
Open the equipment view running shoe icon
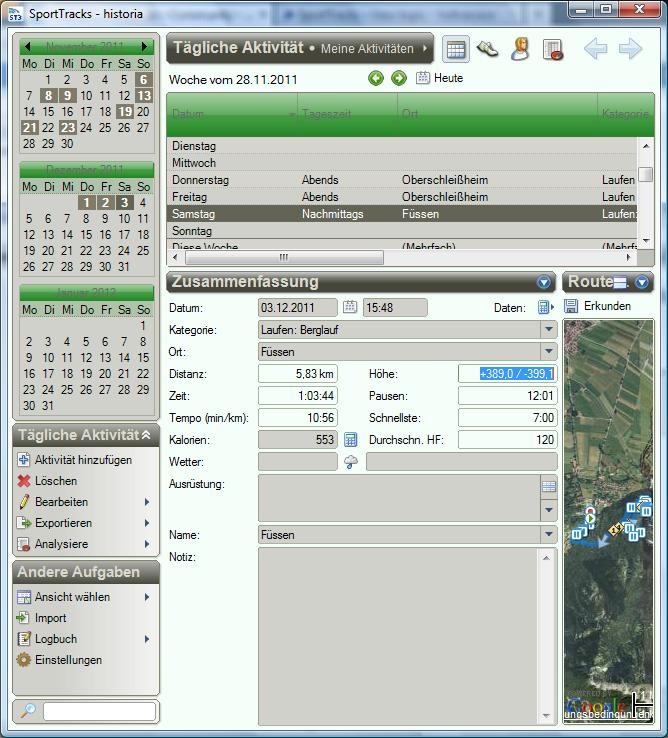click(x=487, y=49)
